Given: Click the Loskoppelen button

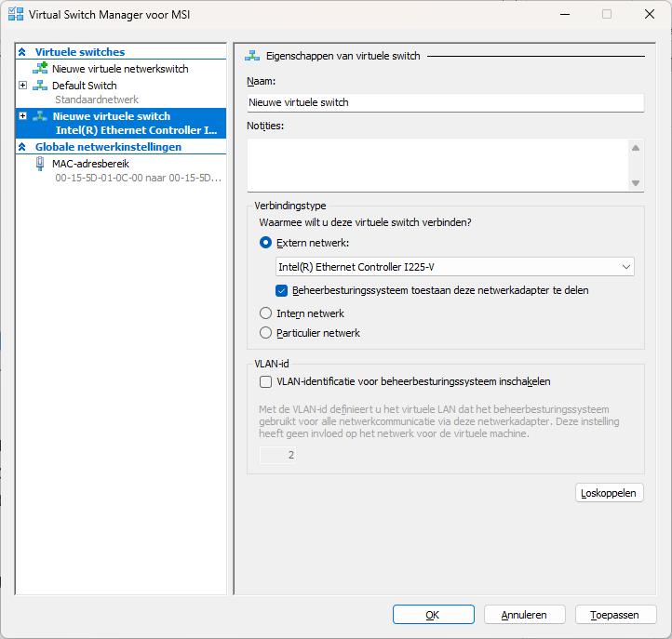Looking at the screenshot, I should 609,493.
